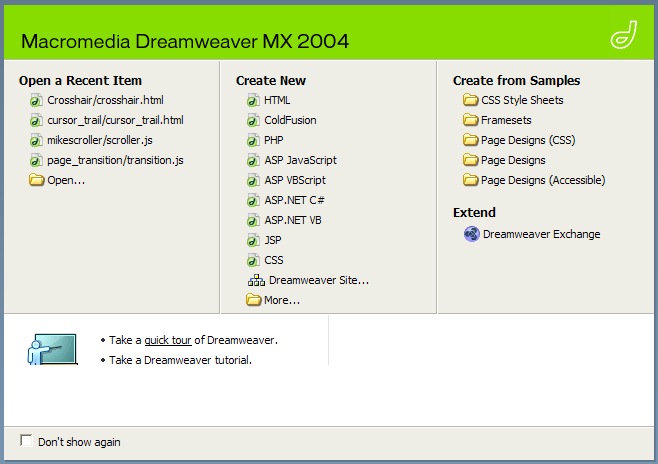Follow the quick tour link

click(168, 340)
